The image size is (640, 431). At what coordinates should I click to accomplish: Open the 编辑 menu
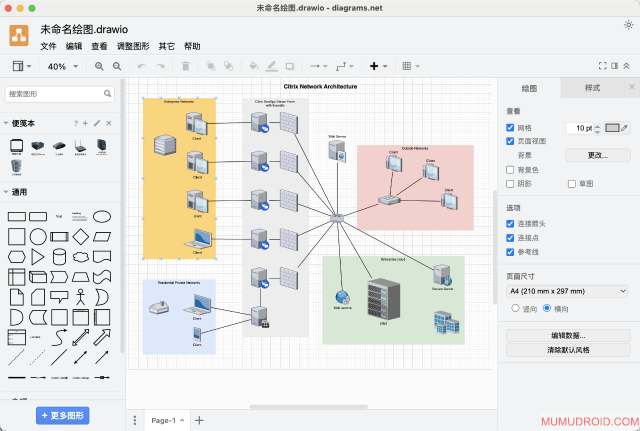click(74, 46)
